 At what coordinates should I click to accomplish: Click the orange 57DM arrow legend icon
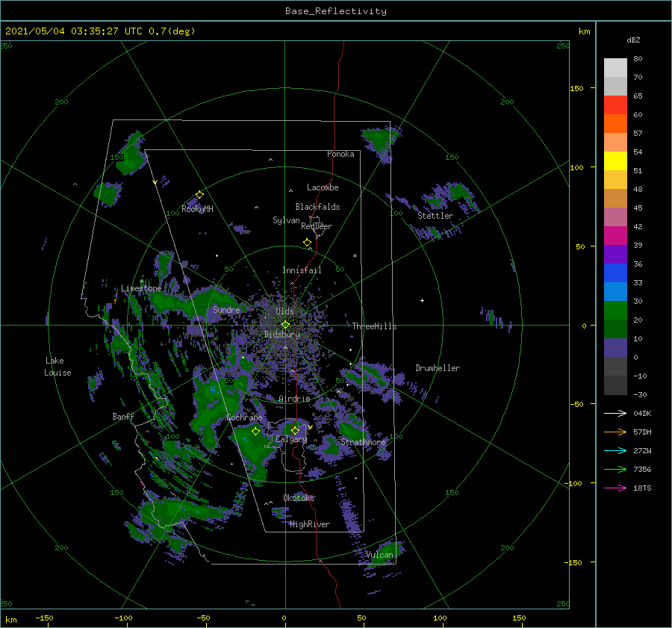tap(615, 432)
